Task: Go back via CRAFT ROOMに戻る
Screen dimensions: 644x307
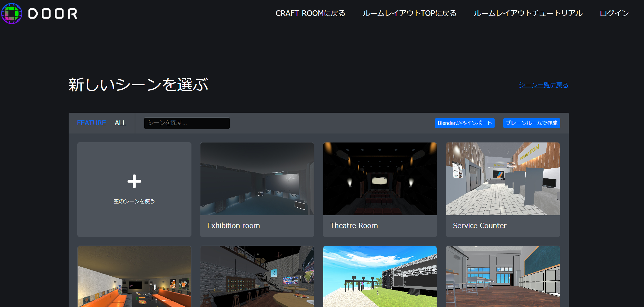Action: pyautogui.click(x=310, y=13)
